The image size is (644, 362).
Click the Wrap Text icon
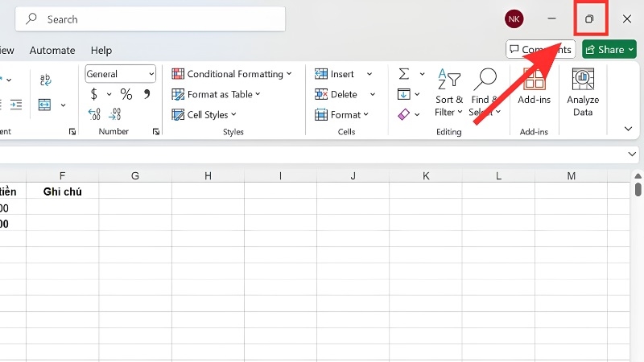45,80
